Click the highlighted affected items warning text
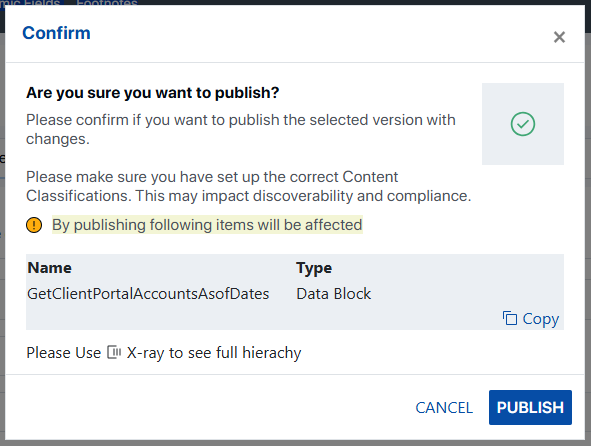This screenshot has height=446, width=591. coord(207,225)
